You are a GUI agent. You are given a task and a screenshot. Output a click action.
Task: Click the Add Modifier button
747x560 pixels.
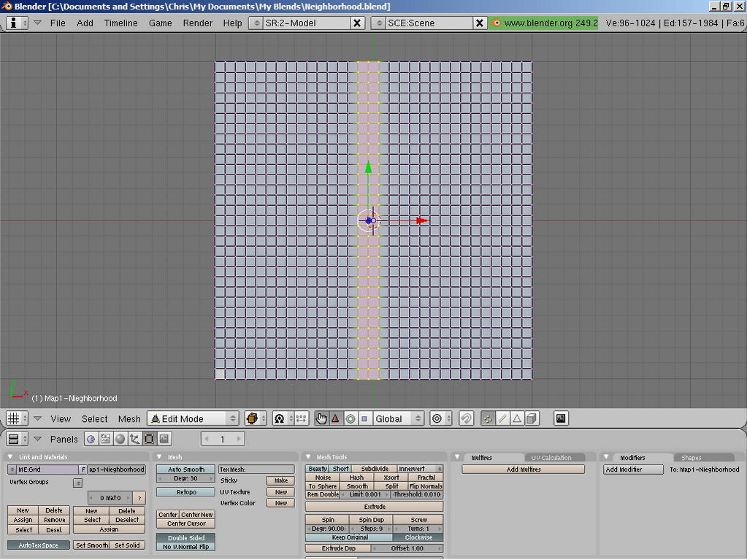coord(634,469)
